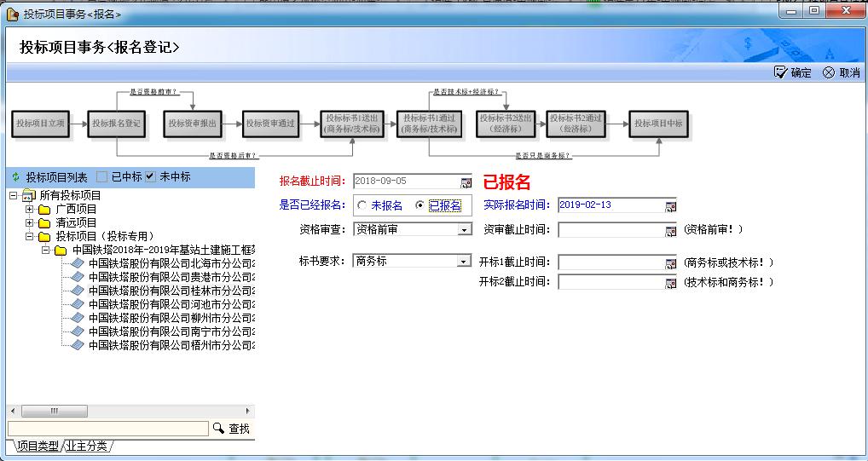
Task: Expand the 广西项目 tree folder
Action: coord(30,210)
